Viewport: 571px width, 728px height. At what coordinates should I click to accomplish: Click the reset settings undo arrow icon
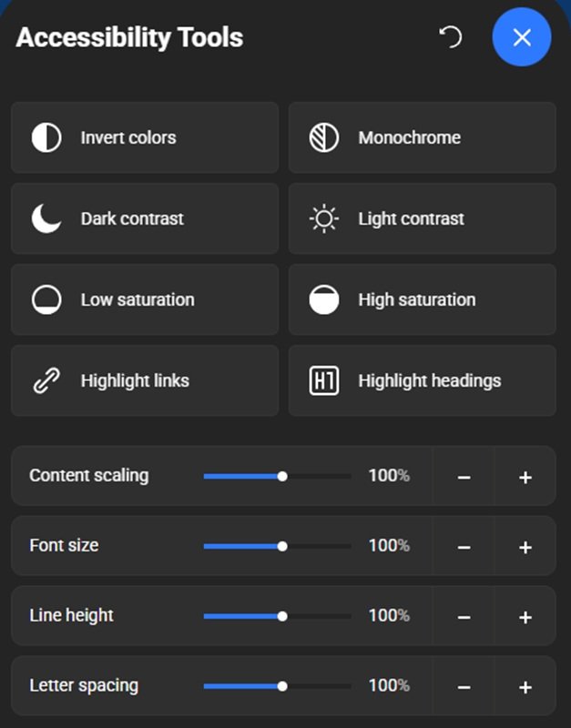click(451, 37)
